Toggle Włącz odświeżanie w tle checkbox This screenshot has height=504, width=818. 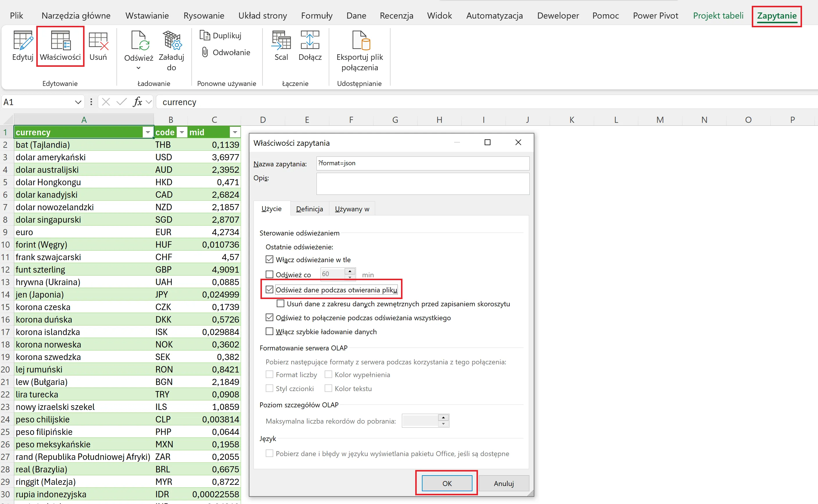[269, 259]
